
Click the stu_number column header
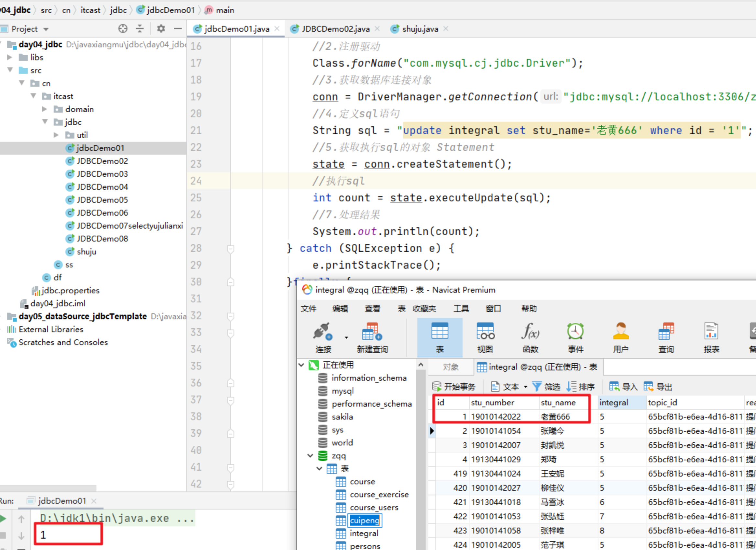[x=504, y=403]
